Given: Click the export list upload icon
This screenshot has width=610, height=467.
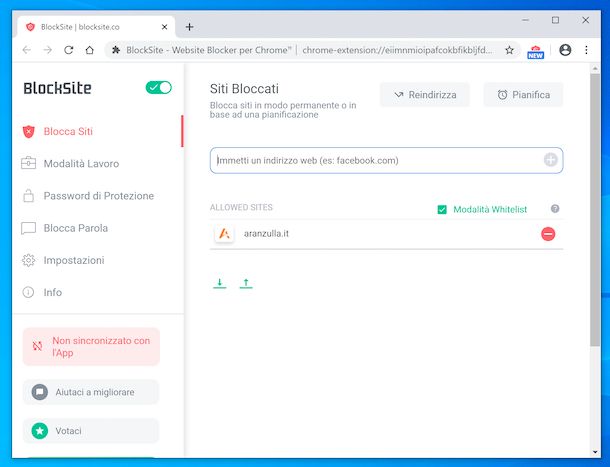Looking at the screenshot, I should coord(246,283).
